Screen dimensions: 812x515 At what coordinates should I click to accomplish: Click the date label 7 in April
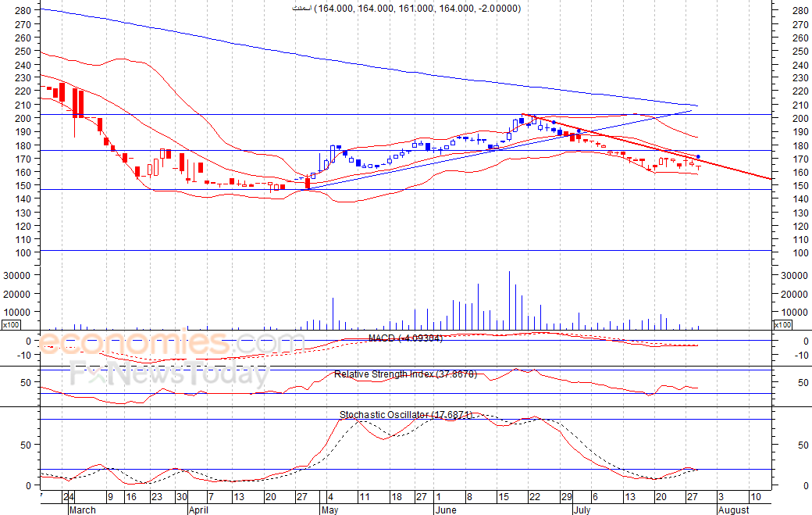(x=211, y=497)
